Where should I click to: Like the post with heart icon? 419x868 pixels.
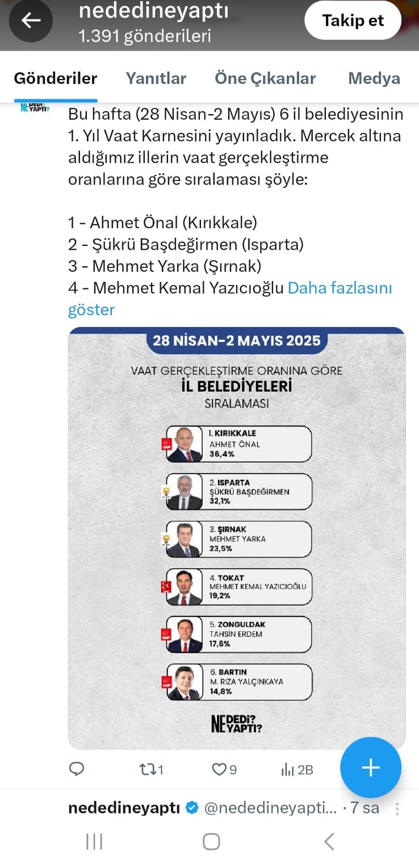[x=219, y=769]
